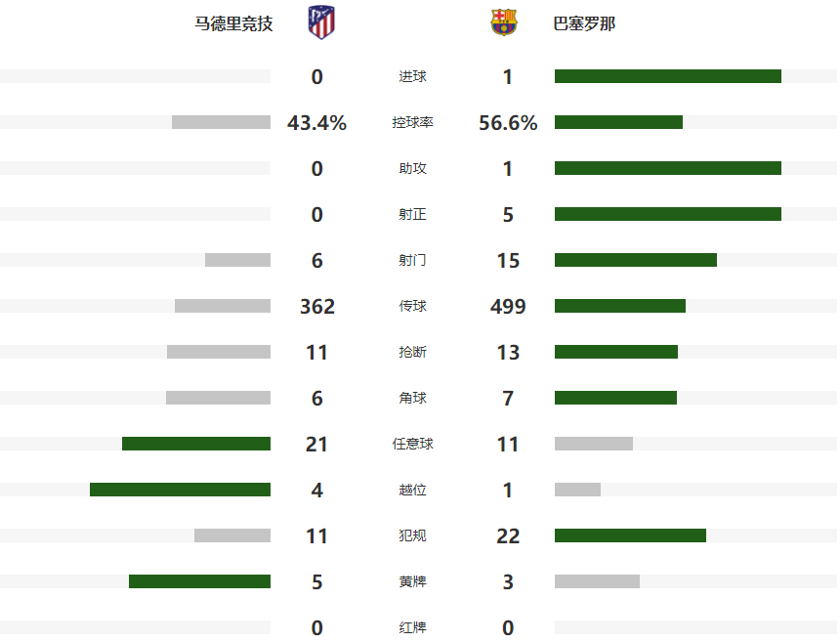The width and height of the screenshot is (840, 642).
Task: Click Atlético's 362 passes value
Action: tap(316, 307)
